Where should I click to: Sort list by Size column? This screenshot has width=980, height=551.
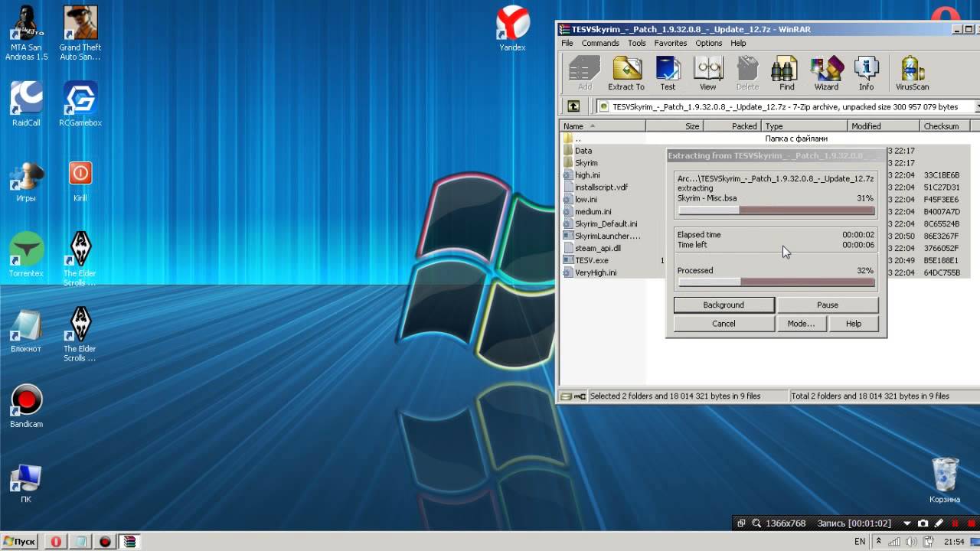[675, 126]
